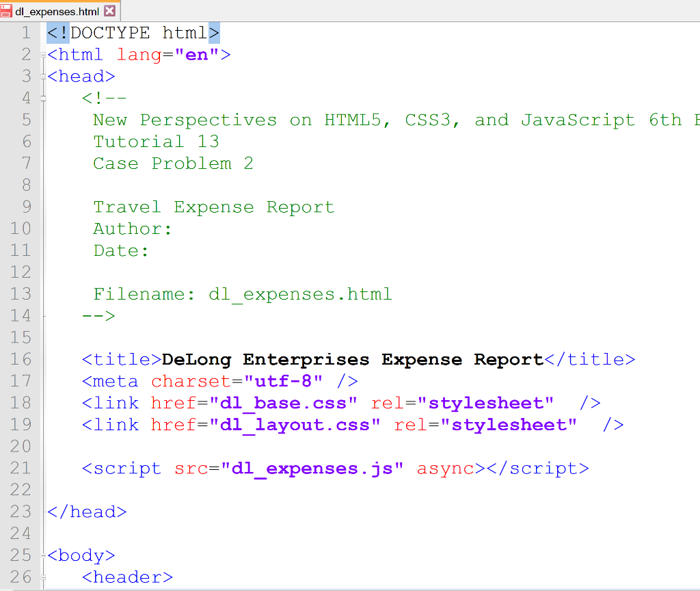Click the closing head tag on line 23
This screenshot has height=591, width=700.
pos(87,512)
